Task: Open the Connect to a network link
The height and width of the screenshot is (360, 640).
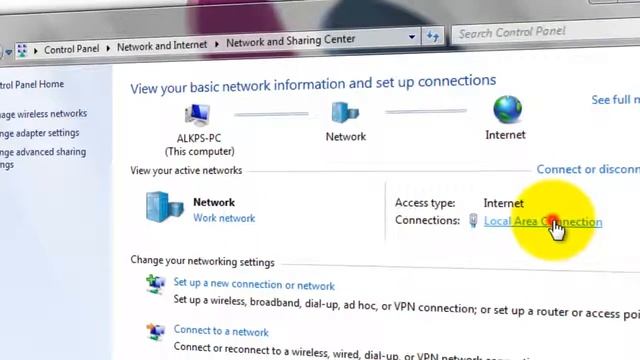Action: (221, 331)
